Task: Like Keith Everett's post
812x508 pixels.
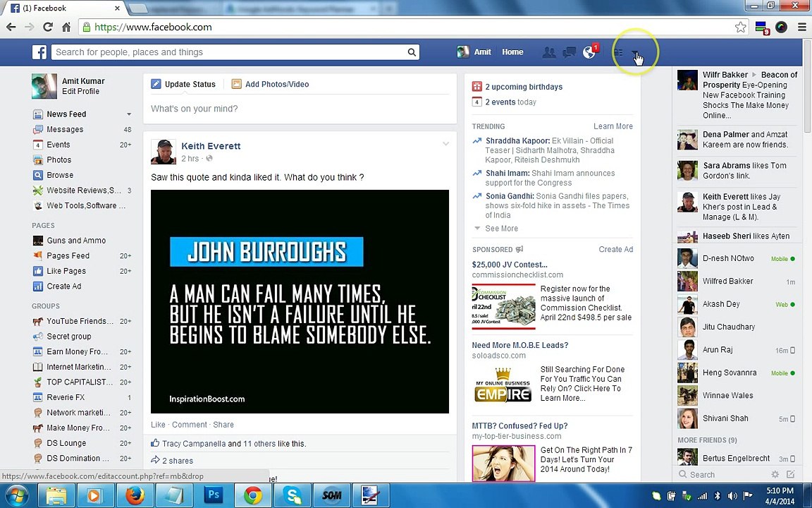Action: click(x=158, y=425)
